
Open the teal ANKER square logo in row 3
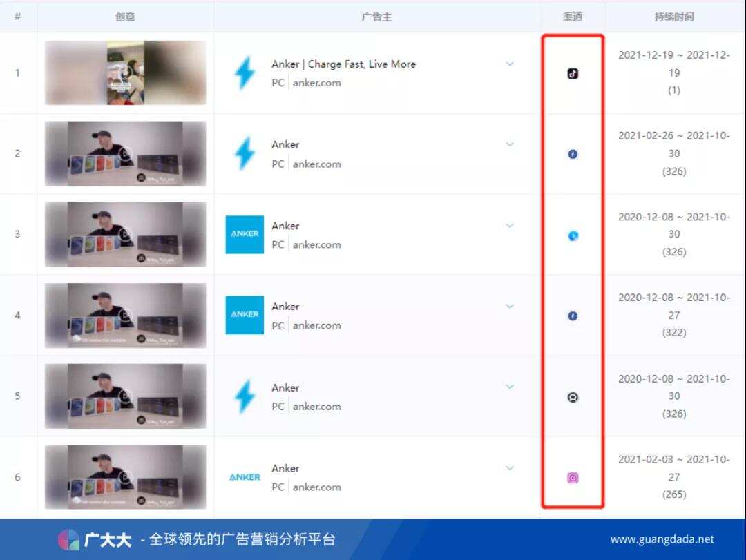[244, 235]
